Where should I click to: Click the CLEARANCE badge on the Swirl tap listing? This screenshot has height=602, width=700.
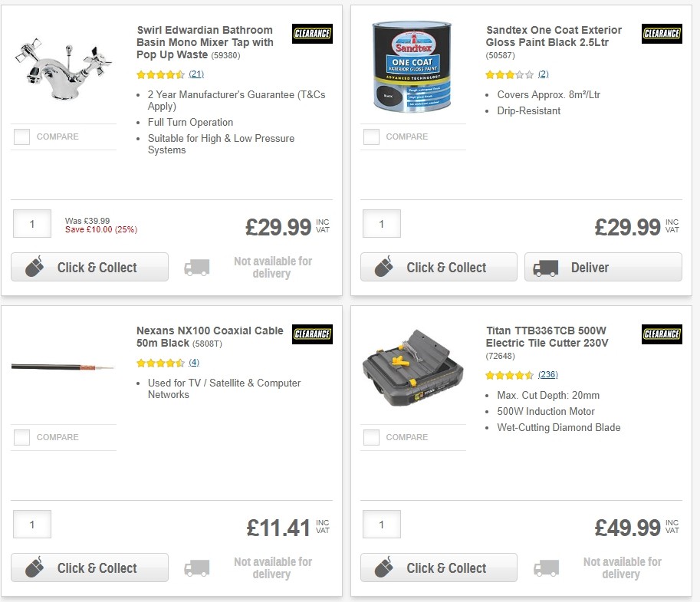(311, 34)
